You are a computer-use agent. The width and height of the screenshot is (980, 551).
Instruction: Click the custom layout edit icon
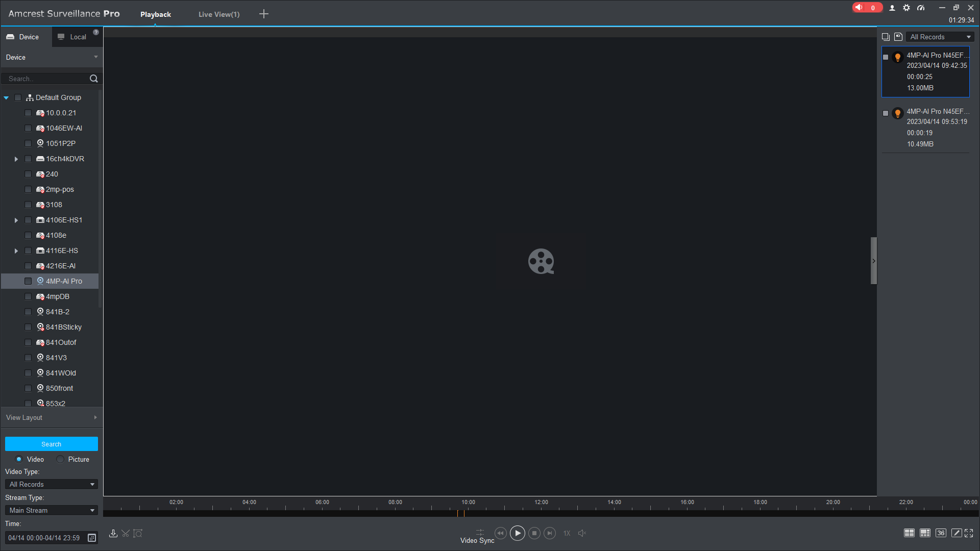(x=957, y=533)
